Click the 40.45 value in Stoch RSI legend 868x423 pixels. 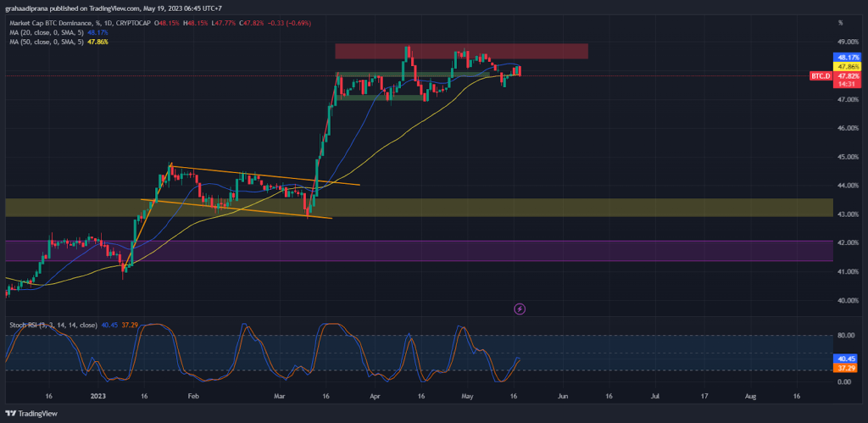(x=109, y=325)
